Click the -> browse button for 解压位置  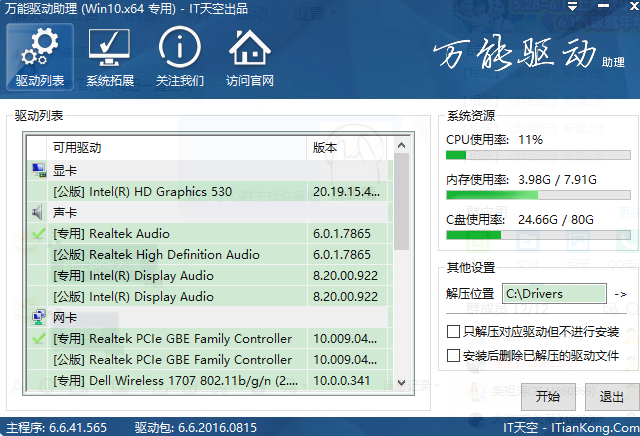point(620,294)
